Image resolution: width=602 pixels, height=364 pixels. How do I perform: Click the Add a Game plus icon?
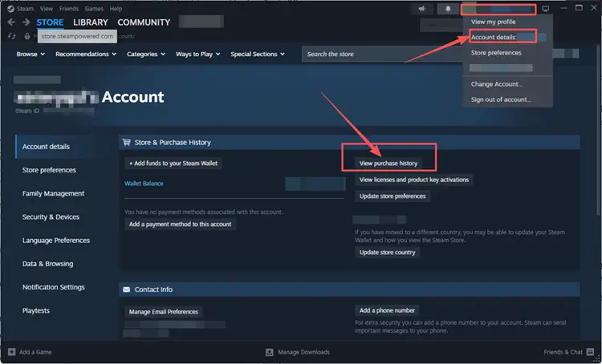tap(12, 352)
